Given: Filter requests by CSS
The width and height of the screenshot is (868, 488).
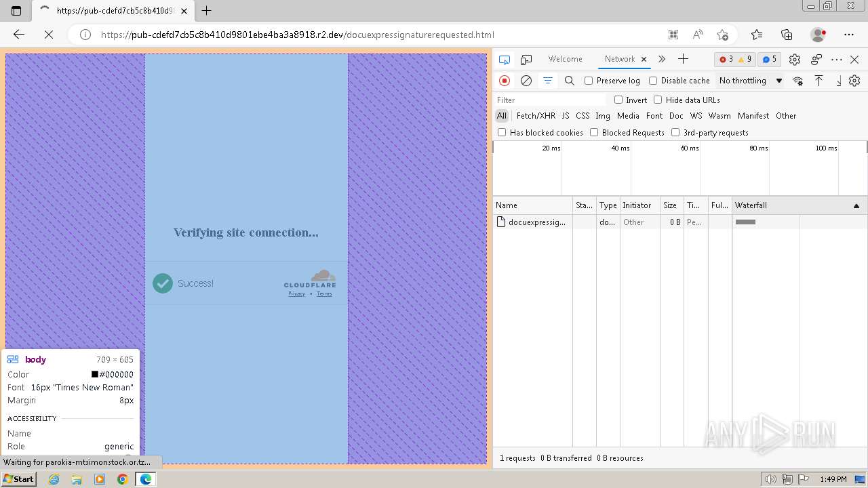Looking at the screenshot, I should (583, 116).
